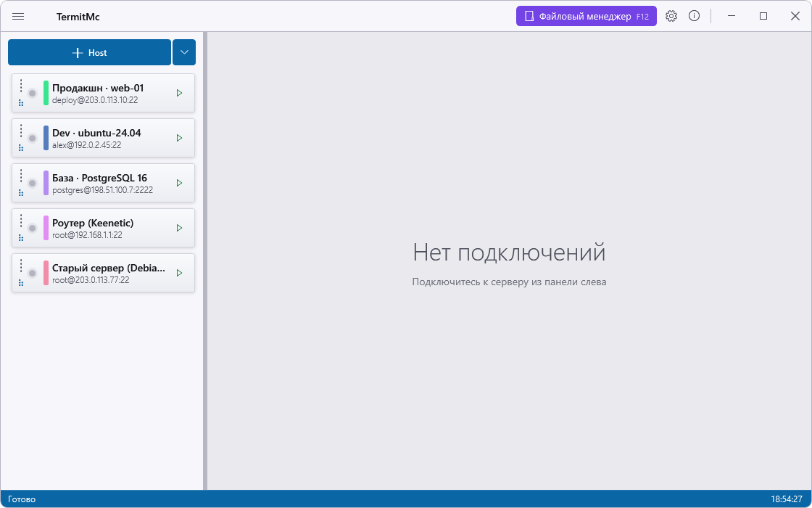Click status circle of Продакшн · web-01
The image size is (812, 508).
click(32, 94)
